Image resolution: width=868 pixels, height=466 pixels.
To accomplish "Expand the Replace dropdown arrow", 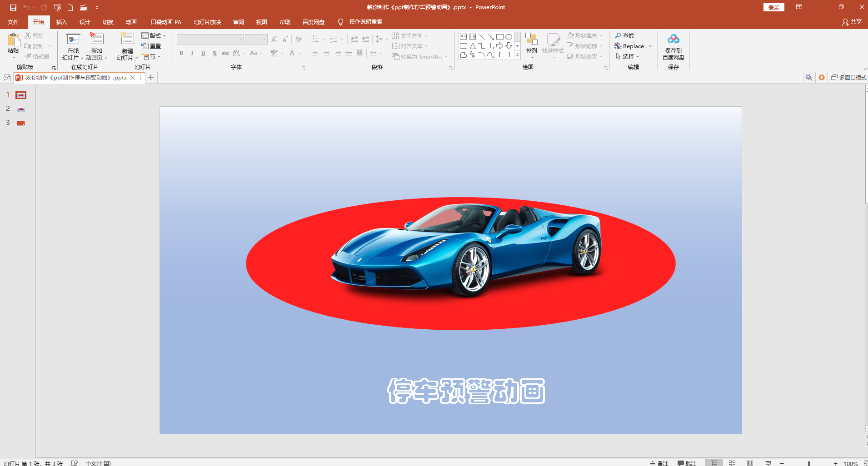I will pyautogui.click(x=650, y=46).
